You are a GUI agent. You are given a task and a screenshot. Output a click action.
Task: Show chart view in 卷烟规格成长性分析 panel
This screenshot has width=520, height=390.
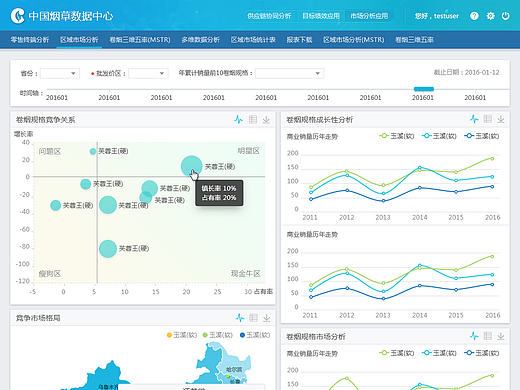point(474,119)
